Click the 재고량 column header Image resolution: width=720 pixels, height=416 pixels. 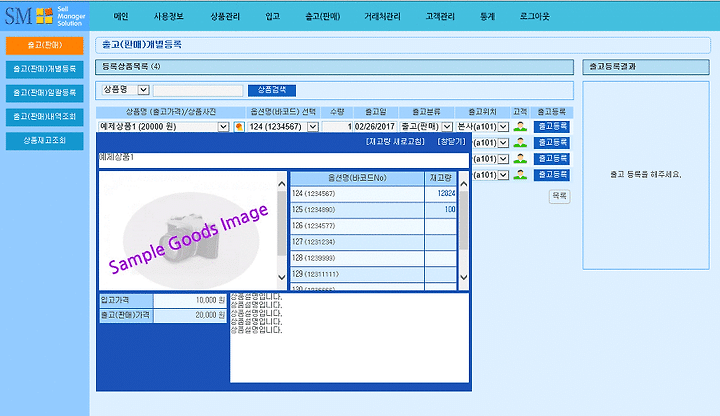point(441,178)
